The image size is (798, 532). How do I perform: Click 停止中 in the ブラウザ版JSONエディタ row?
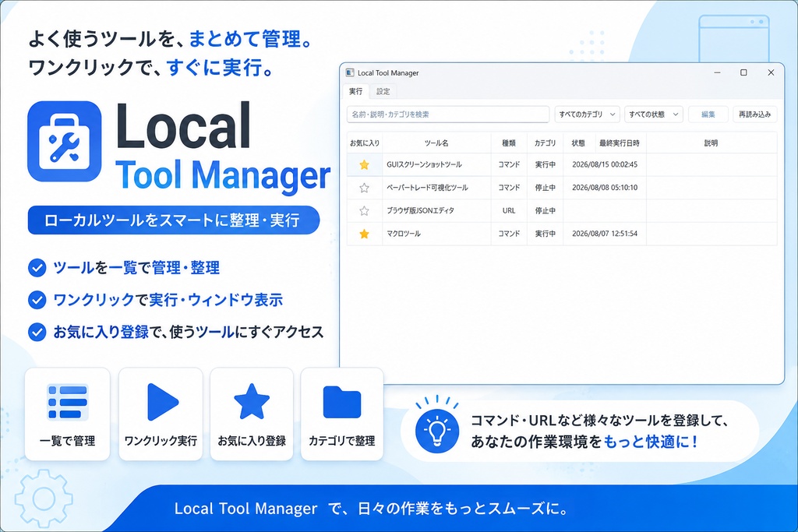pyautogui.click(x=545, y=210)
